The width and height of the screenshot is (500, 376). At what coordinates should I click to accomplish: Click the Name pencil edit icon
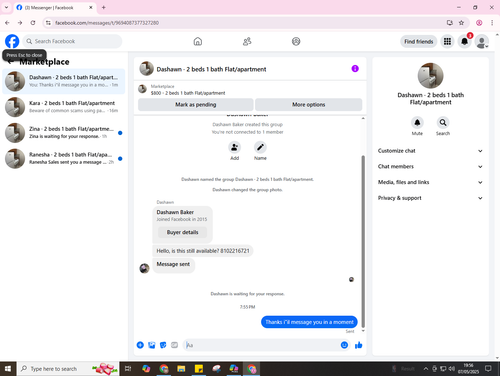260,147
